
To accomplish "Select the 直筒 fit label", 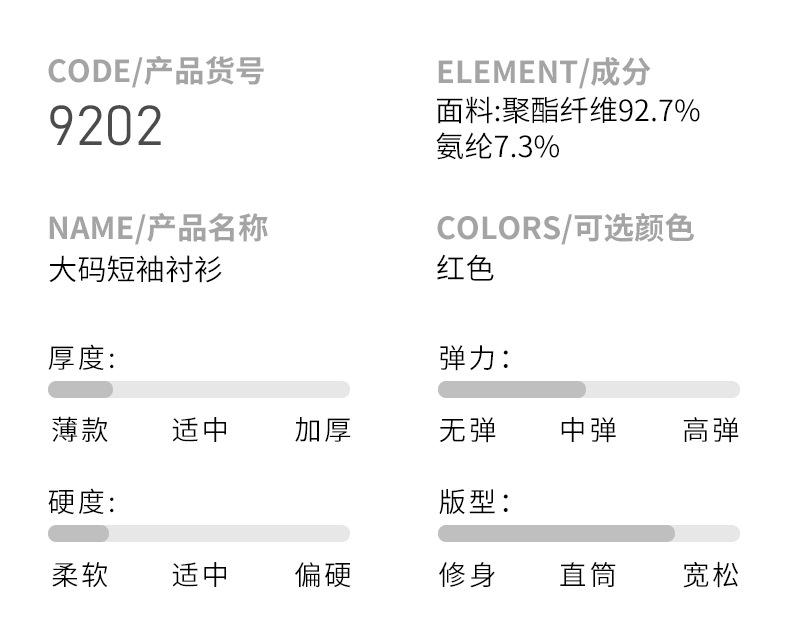I will pyautogui.click(x=588, y=575).
